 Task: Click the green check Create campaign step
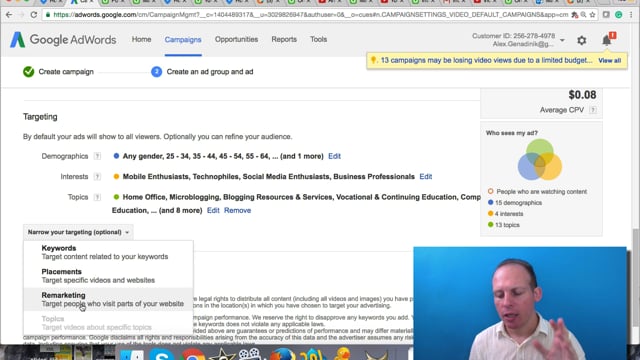click(29, 72)
